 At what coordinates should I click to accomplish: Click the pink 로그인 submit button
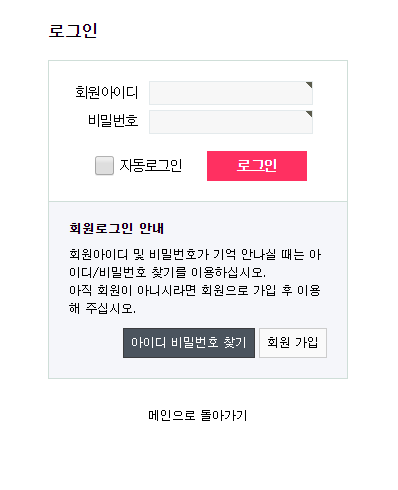click(257, 166)
